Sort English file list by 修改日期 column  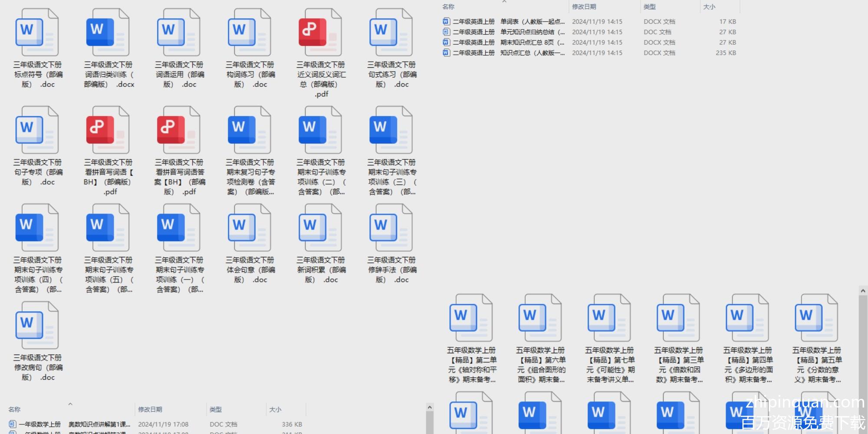pyautogui.click(x=584, y=7)
